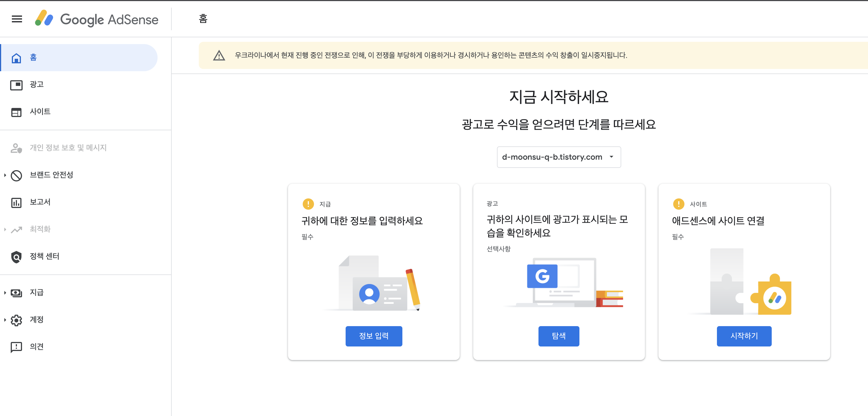The height and width of the screenshot is (416, 868).
Task: Click the home icon in sidebar
Action: (x=16, y=58)
